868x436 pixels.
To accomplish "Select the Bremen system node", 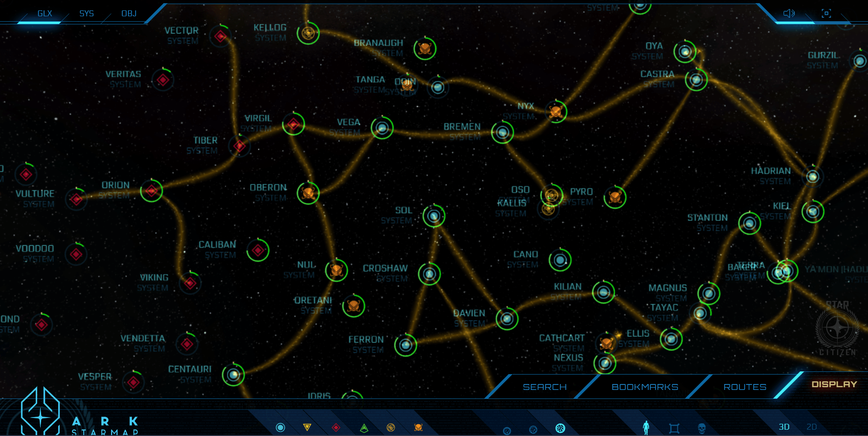I will point(502,133).
